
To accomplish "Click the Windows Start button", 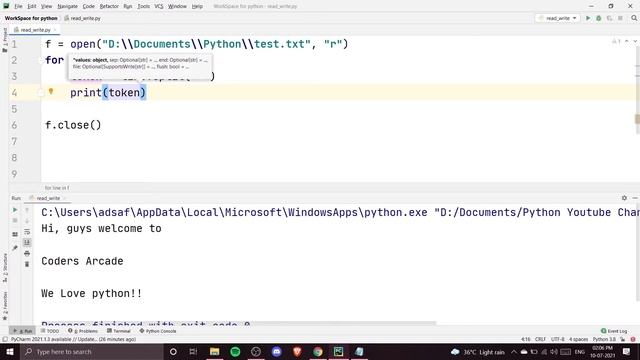I will (9, 351).
